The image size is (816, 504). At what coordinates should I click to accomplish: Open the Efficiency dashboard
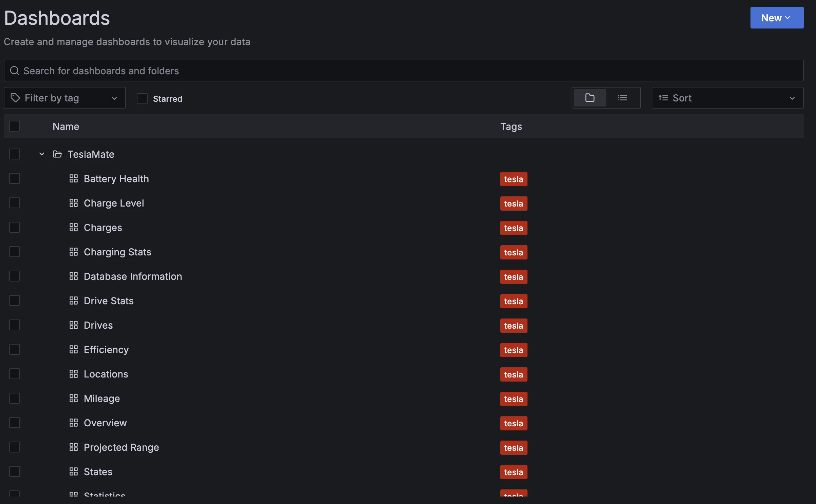(x=106, y=349)
